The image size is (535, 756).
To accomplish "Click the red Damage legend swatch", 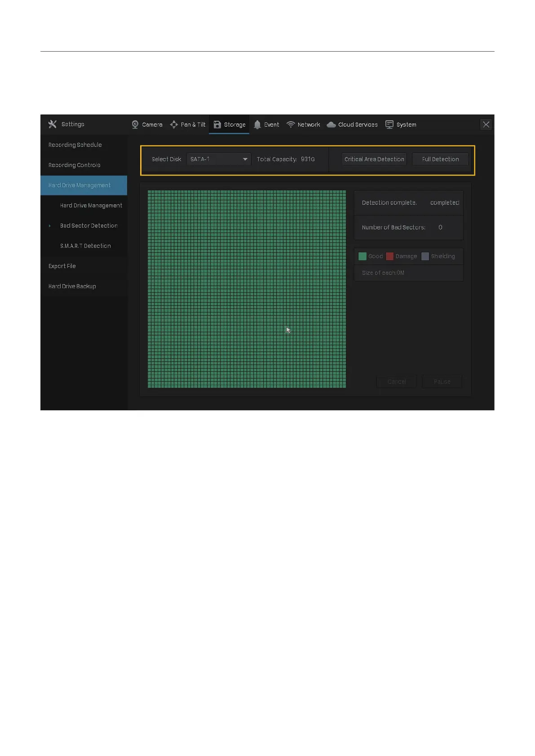I will pyautogui.click(x=389, y=256).
